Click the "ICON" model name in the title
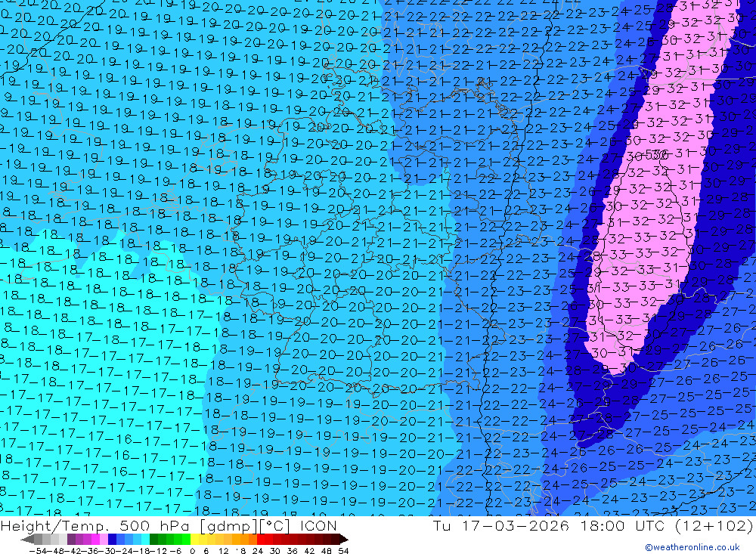Screen dimensions: 756x554 318,525
